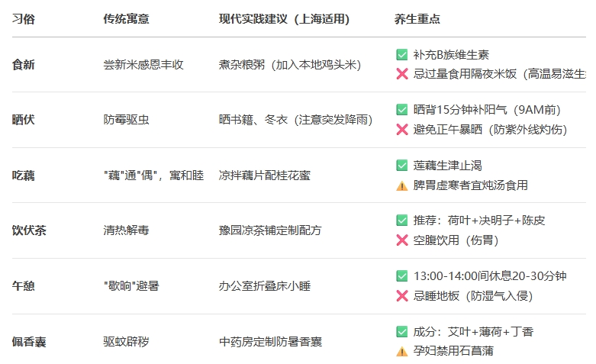Click green check beside 晒背15分钟补阳气

pyautogui.click(x=401, y=110)
